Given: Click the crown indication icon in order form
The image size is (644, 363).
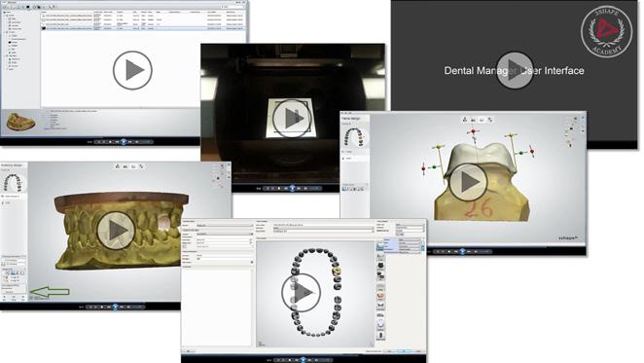Looking at the screenshot, I should point(380,246).
